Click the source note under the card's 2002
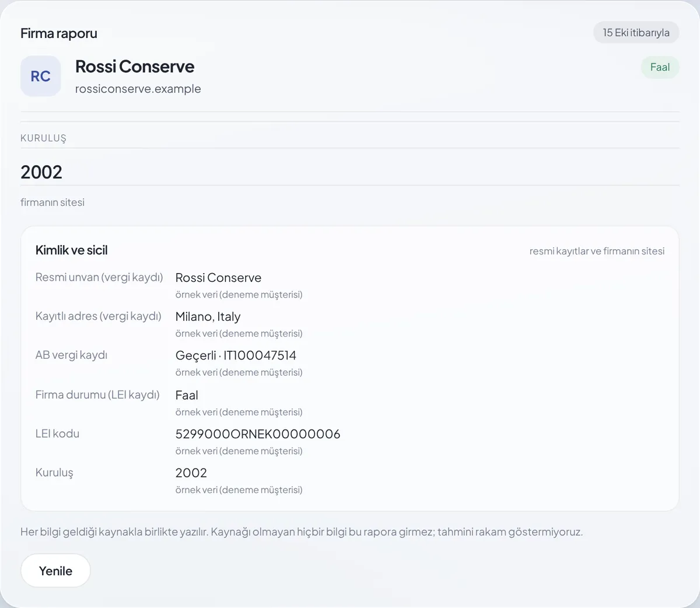Image resolution: width=700 pixels, height=608 pixels. pyautogui.click(x=239, y=490)
